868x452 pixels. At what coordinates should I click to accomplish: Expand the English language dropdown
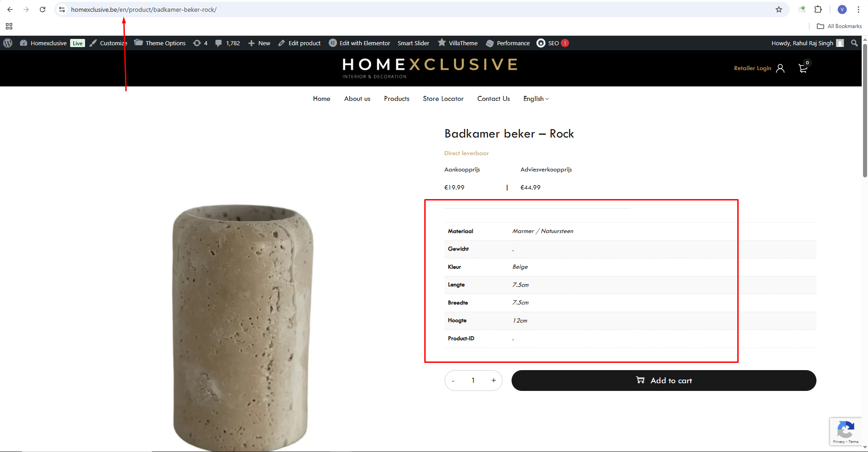[x=536, y=99]
